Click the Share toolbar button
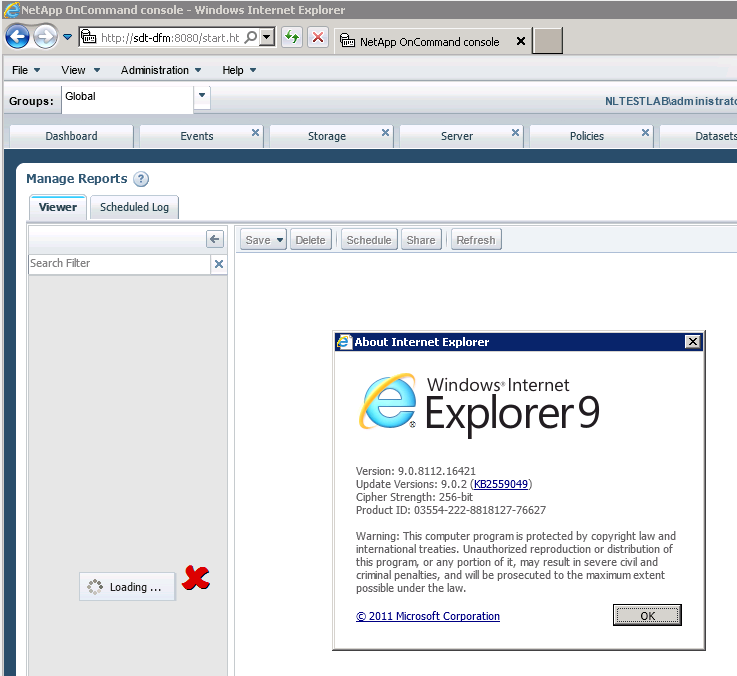 point(421,240)
